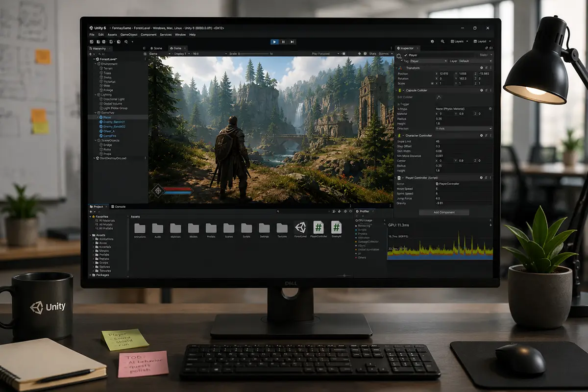Collapse the Lighting group in Hierarchy
Viewport: 588px width, 392px height.
[95, 95]
